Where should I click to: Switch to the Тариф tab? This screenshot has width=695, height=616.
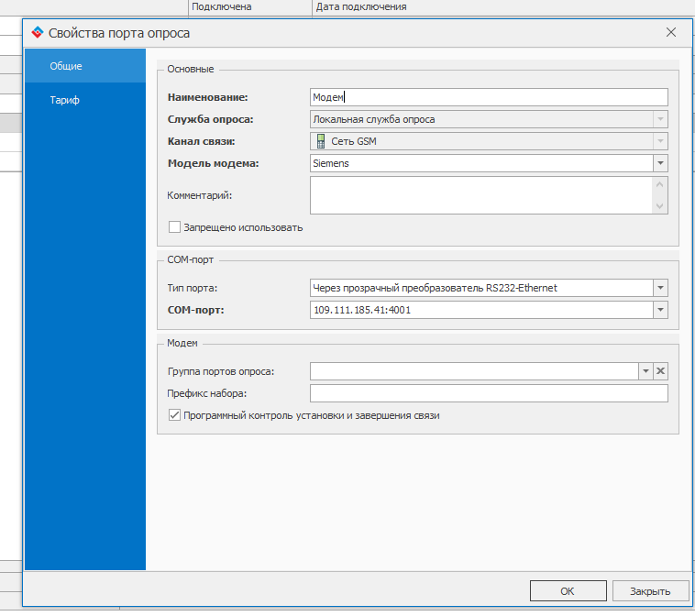[65, 100]
